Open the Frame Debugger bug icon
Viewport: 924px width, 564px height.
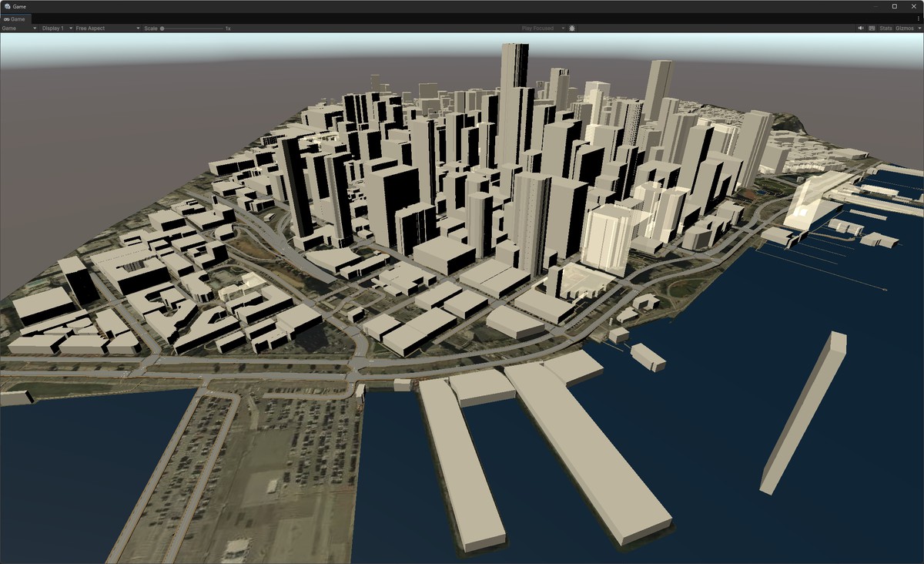(x=573, y=29)
